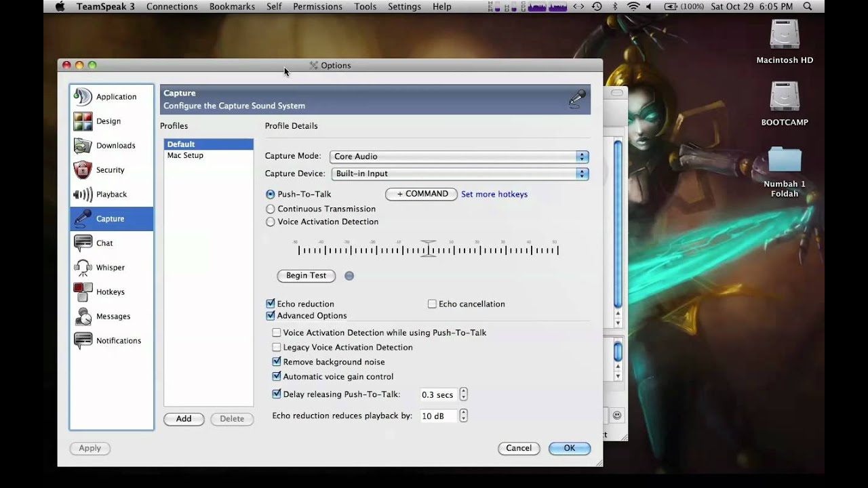Click the echo reduction dB stepper arrows

[463, 415]
